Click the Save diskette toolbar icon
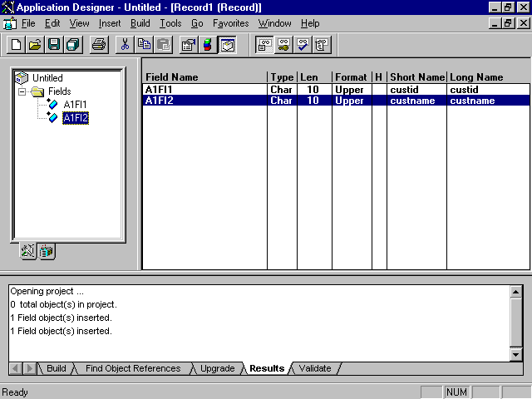Viewport: 532px width, 399px height. coord(54,45)
